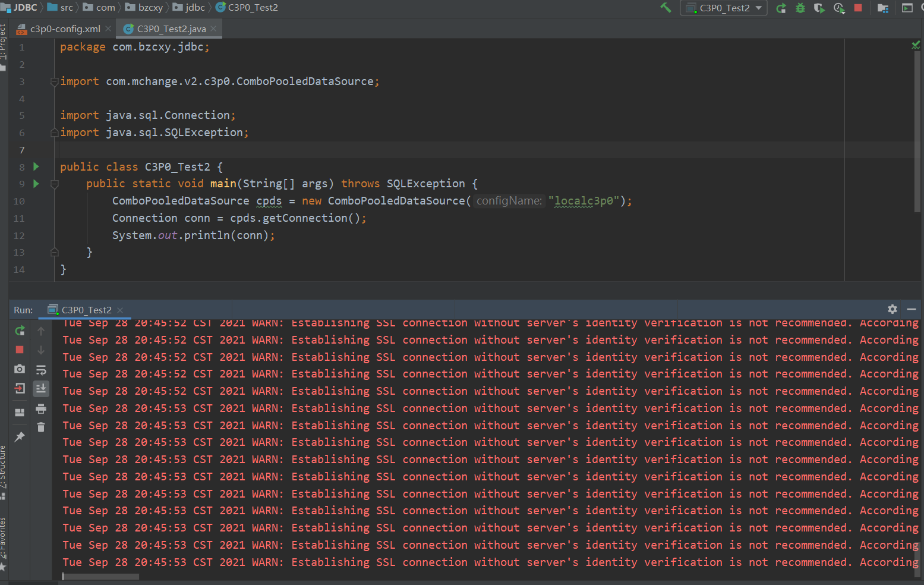Click the down stack trace arrow
The width and height of the screenshot is (924, 585).
[x=41, y=350]
